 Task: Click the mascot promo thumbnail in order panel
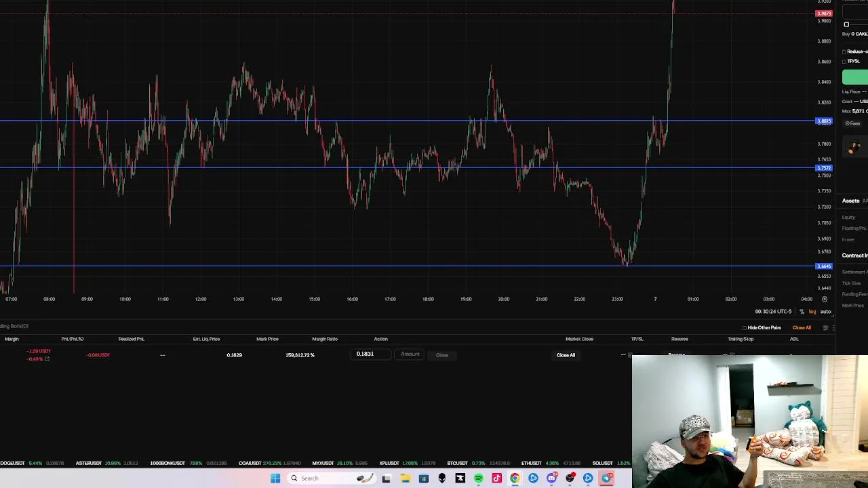[854, 146]
